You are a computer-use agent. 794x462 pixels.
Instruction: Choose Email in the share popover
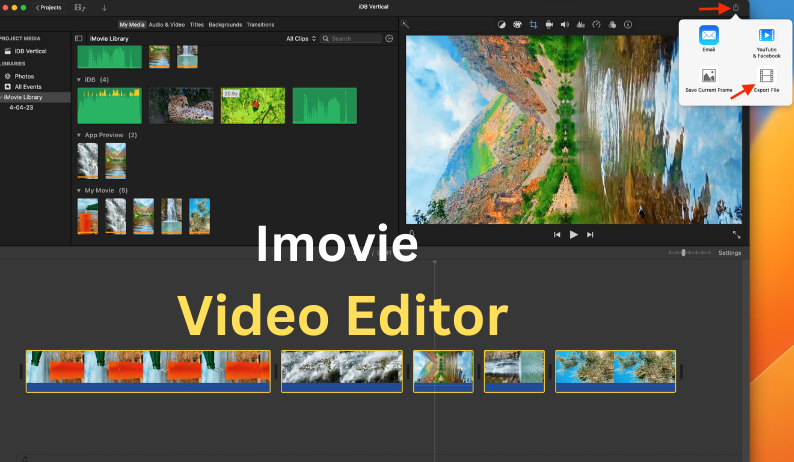(708, 38)
